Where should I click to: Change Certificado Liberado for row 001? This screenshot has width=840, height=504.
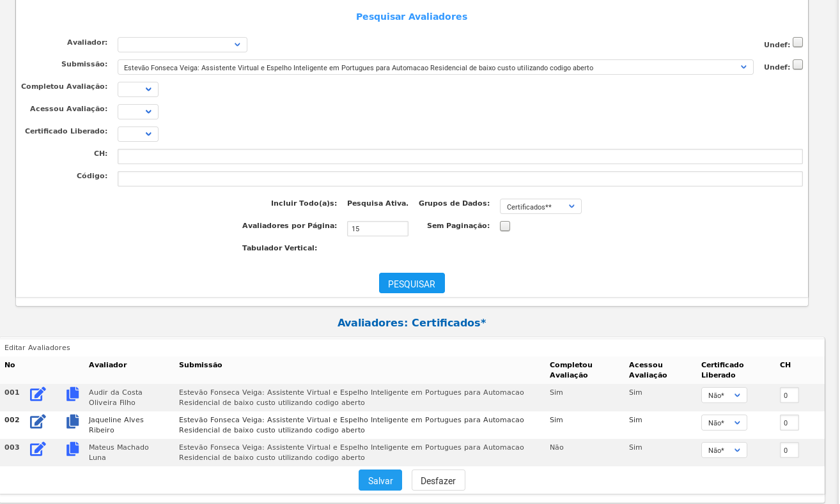click(x=724, y=395)
